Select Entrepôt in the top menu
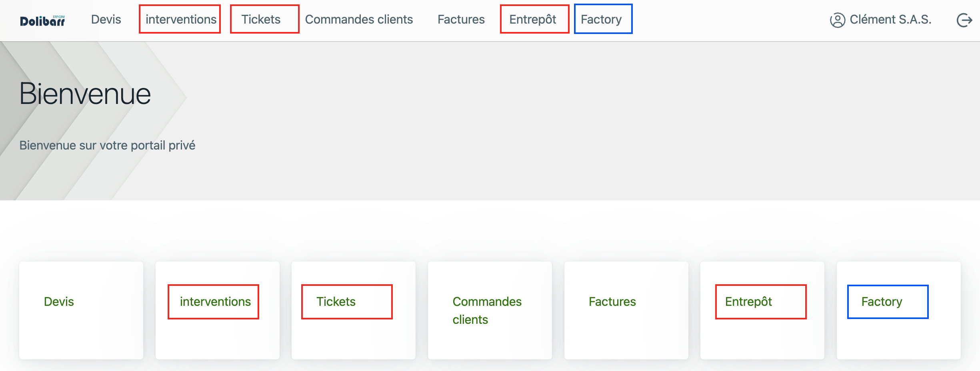980x371 pixels. pyautogui.click(x=532, y=20)
